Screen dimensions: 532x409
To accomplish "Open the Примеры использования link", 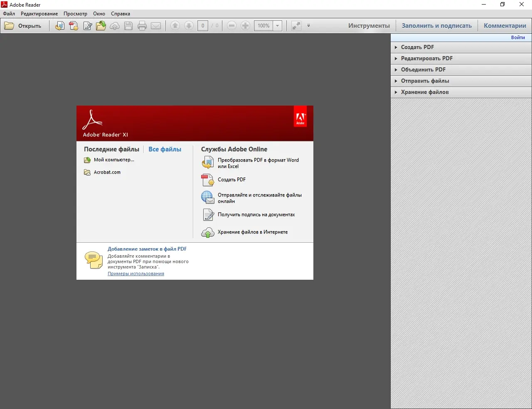I will [x=135, y=273].
